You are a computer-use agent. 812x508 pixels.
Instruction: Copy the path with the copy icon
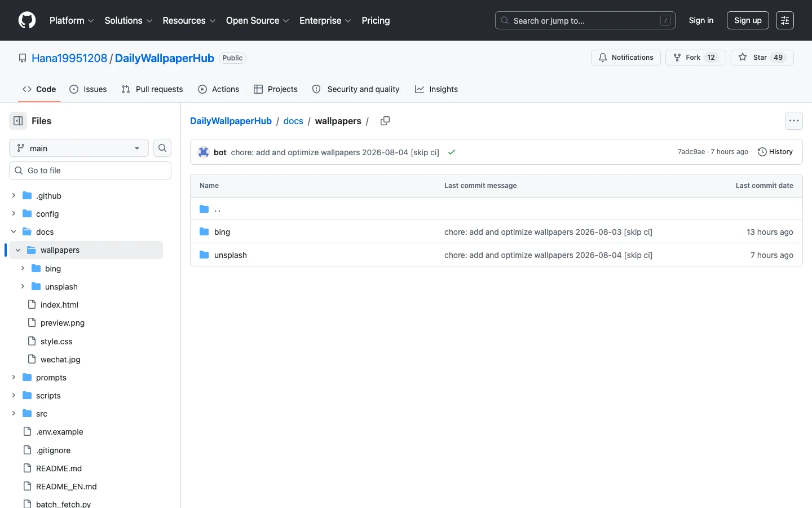(x=385, y=121)
